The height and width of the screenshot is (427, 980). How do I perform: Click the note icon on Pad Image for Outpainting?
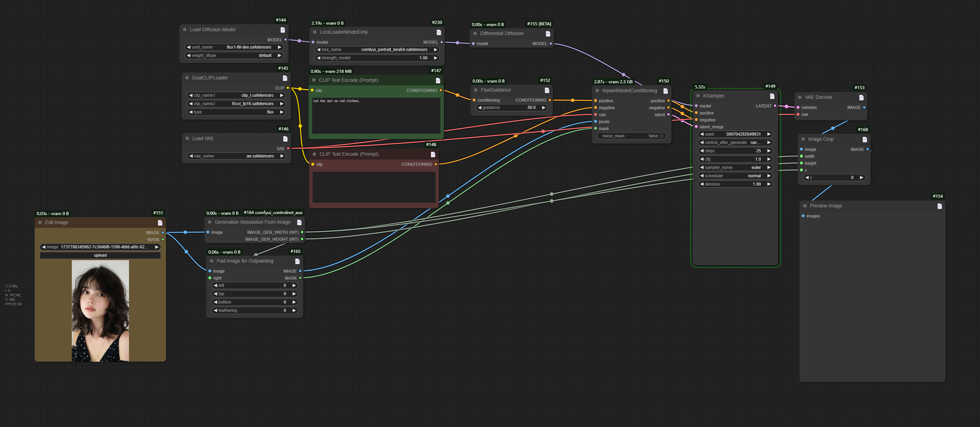click(x=298, y=261)
